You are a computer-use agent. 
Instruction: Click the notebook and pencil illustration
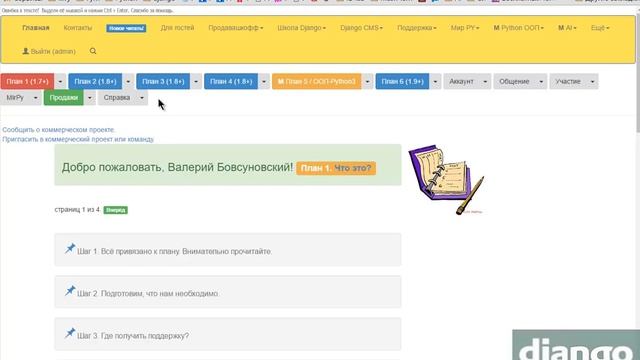[446, 180]
